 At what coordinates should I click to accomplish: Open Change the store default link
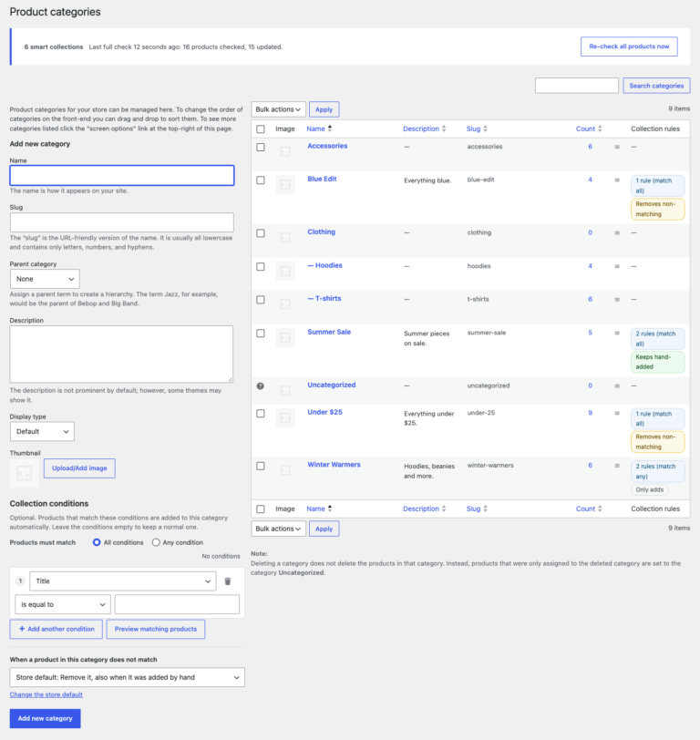point(46,694)
